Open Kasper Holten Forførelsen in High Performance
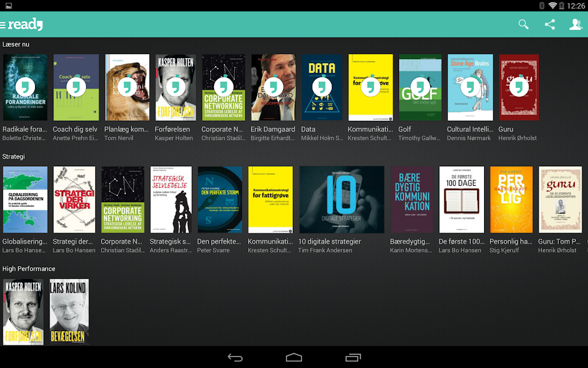The height and width of the screenshot is (368, 588). (x=23, y=312)
